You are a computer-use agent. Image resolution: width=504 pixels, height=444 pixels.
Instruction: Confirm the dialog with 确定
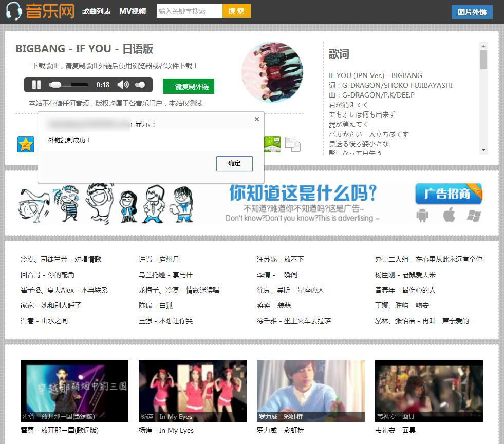coord(234,163)
